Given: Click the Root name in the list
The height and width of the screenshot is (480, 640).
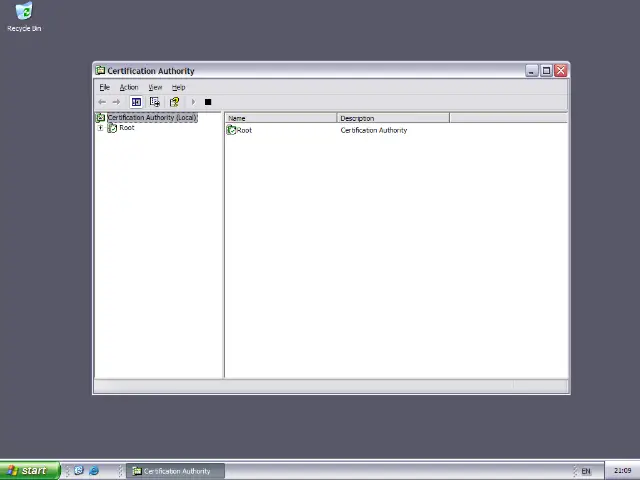Looking at the screenshot, I should click(x=244, y=130).
